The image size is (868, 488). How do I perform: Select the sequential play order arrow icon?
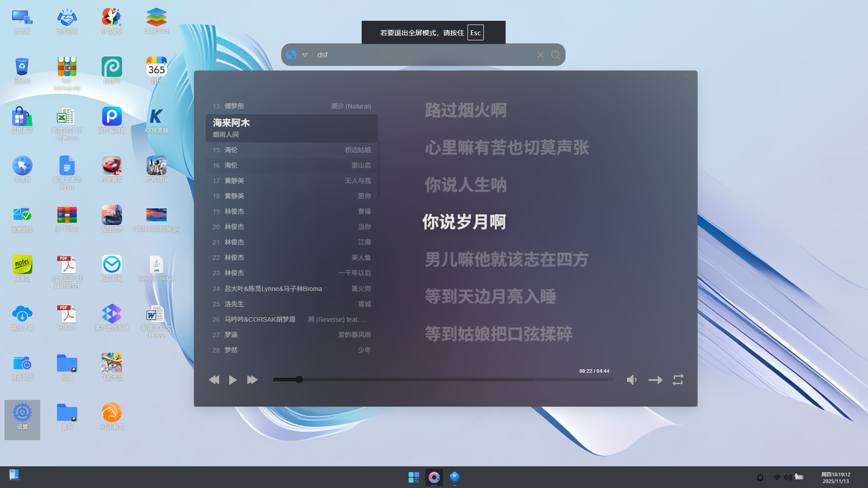pyautogui.click(x=655, y=380)
